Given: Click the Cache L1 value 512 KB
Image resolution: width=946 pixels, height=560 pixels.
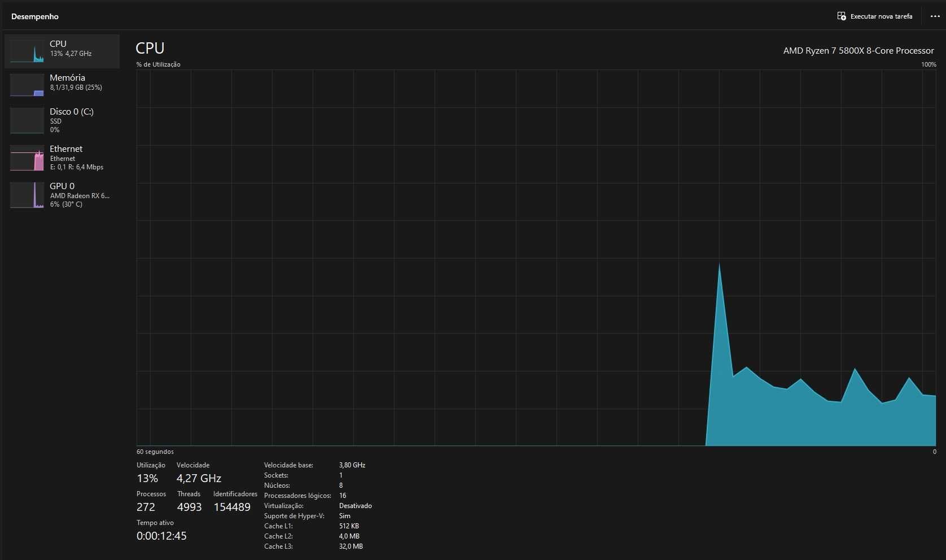Looking at the screenshot, I should point(349,526).
